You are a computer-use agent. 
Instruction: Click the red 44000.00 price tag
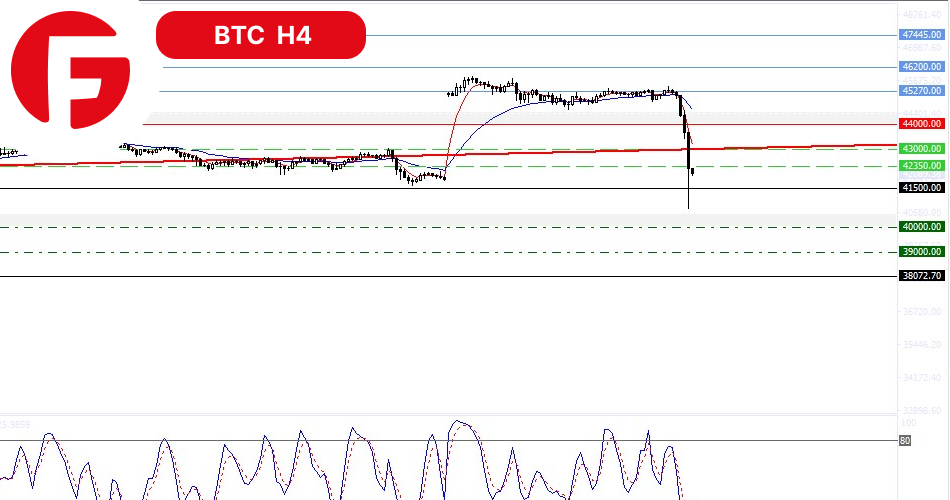click(x=921, y=124)
